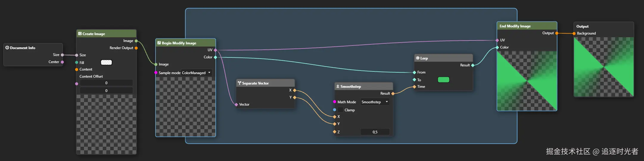Click the To input socket on Lerp
The height and width of the screenshot is (161, 644).
[x=414, y=79]
